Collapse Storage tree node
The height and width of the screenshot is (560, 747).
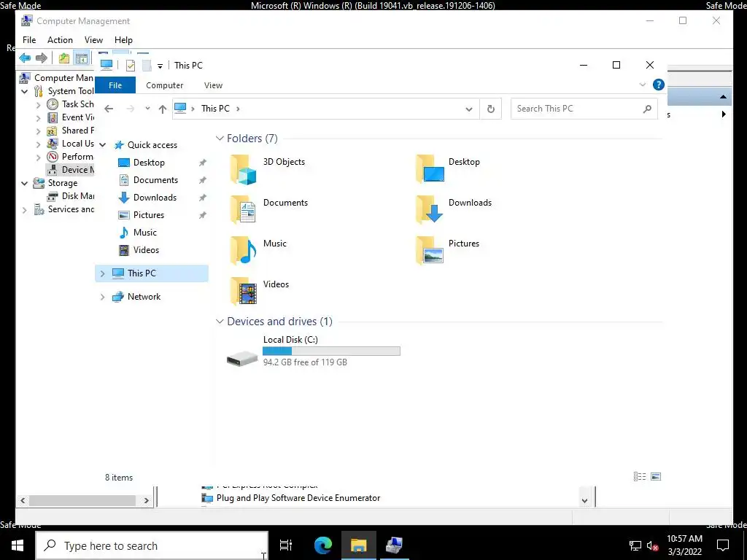(25, 183)
